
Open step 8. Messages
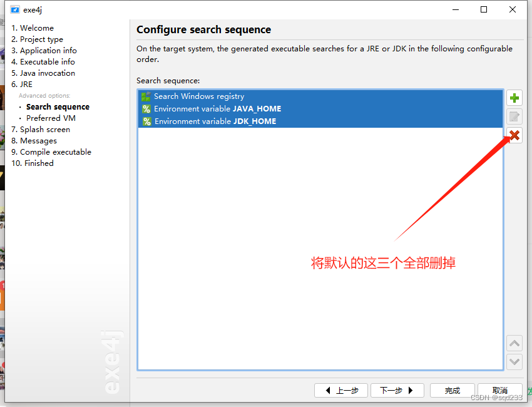pos(34,141)
